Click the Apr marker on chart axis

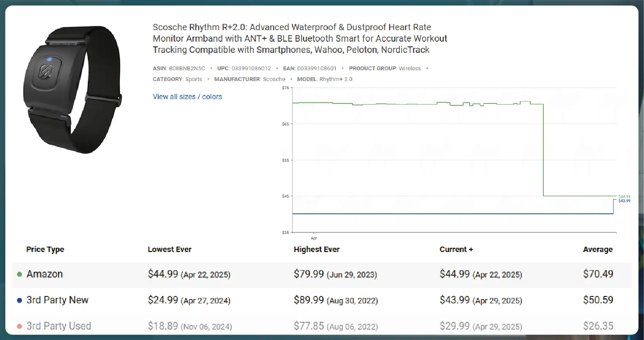(x=314, y=238)
